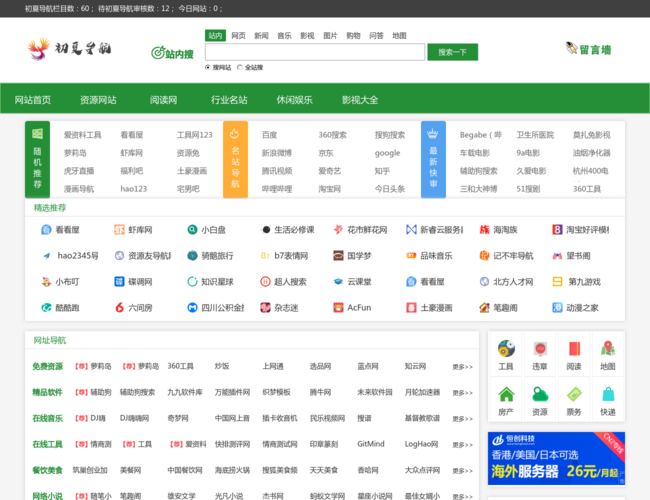This screenshot has width=650, height=500.
Task: Click the 记不牢导航 icon
Action: coord(484,256)
